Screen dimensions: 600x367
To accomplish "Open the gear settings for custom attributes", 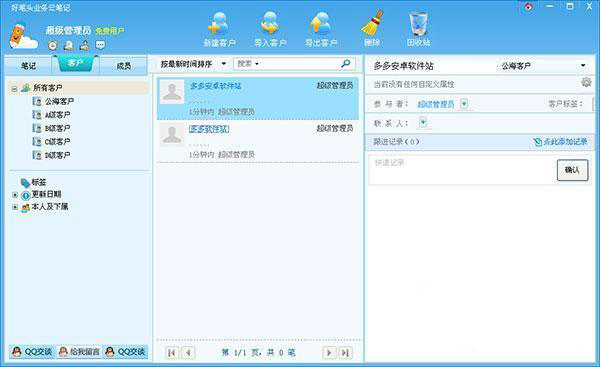I will (x=586, y=82).
